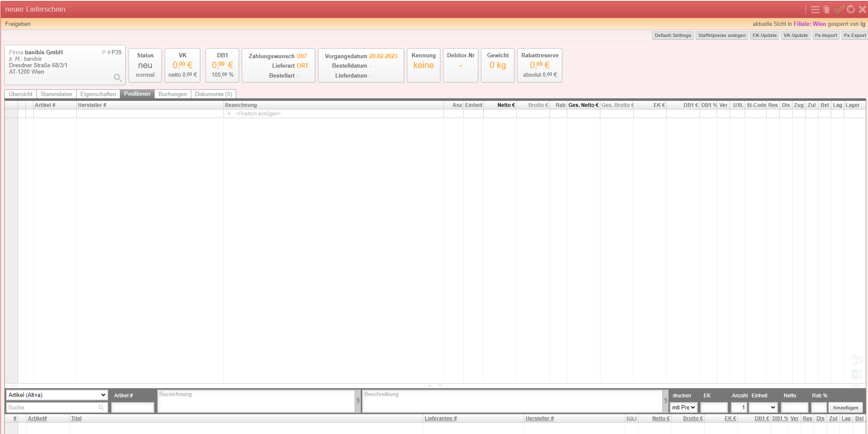Click the hinzufügen button
This screenshot has width=868, height=434.
845,407
